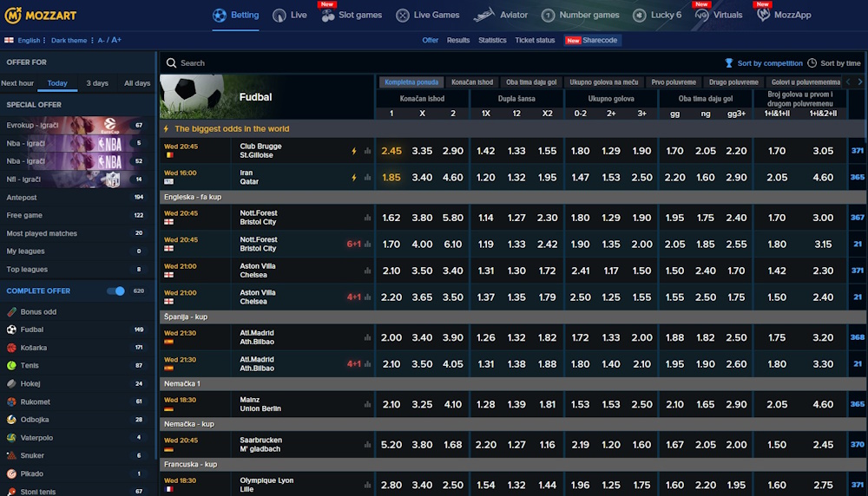Open the Results link

pos(457,41)
